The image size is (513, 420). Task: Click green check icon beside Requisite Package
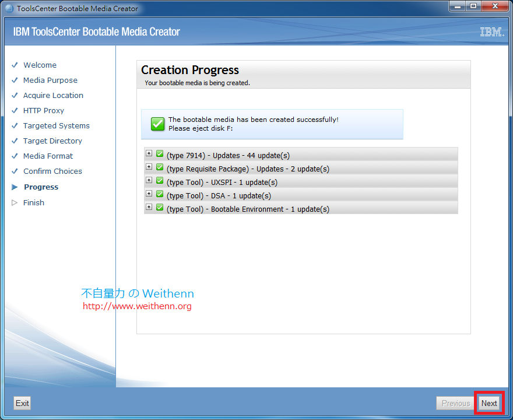point(160,167)
